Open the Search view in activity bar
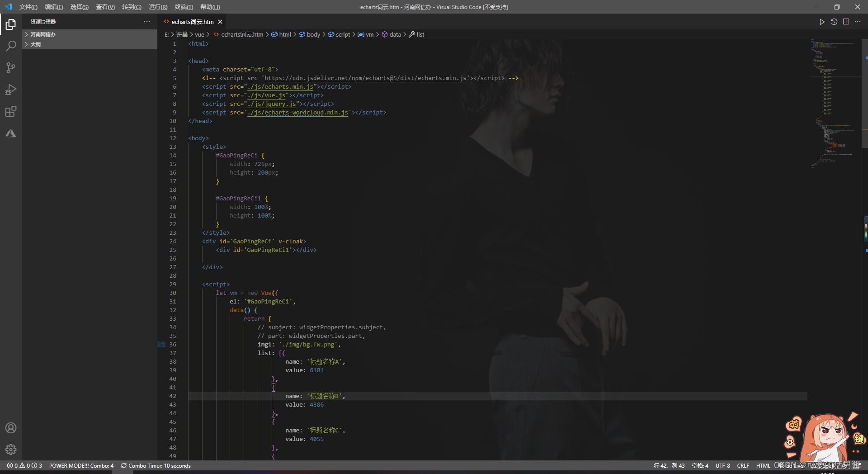The image size is (868, 474). 11,46
